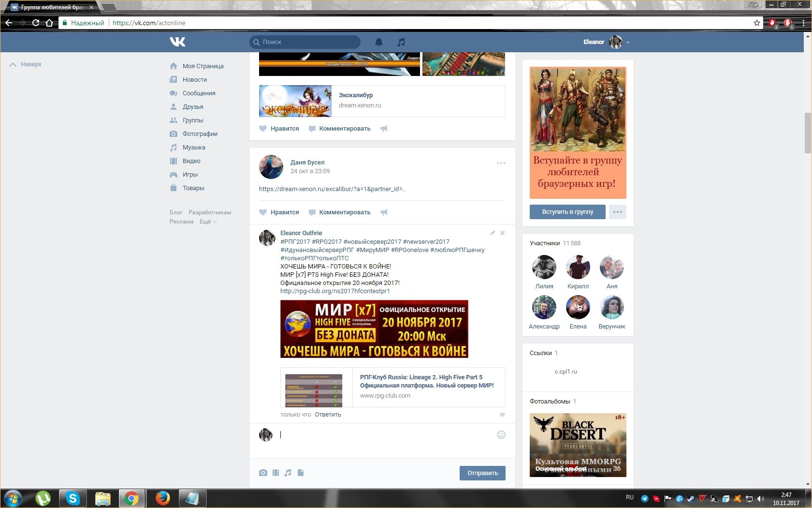
Task: Attach a video film icon
Action: tap(275, 473)
